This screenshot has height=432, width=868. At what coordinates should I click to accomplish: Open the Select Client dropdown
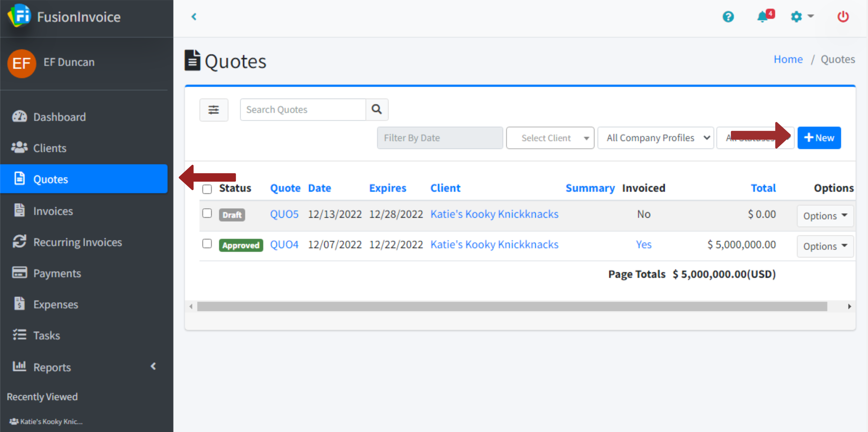tap(550, 138)
